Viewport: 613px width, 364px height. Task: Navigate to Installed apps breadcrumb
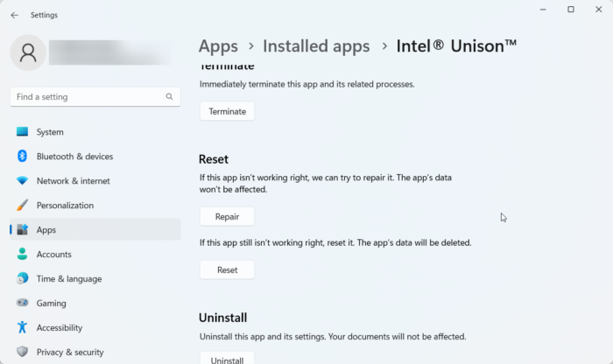(x=316, y=45)
